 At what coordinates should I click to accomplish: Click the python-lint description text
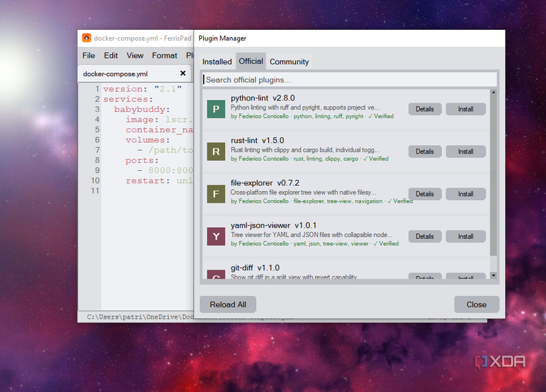(305, 108)
